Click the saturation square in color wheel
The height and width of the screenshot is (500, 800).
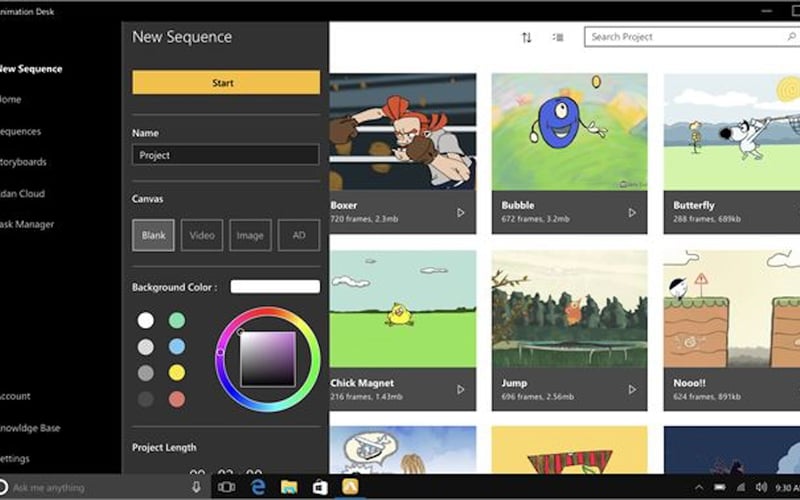click(268, 359)
